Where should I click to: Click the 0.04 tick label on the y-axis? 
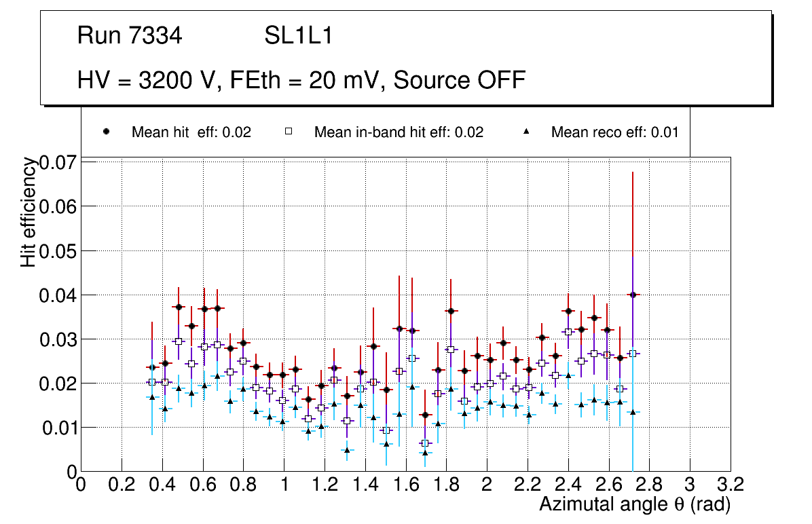59,295
